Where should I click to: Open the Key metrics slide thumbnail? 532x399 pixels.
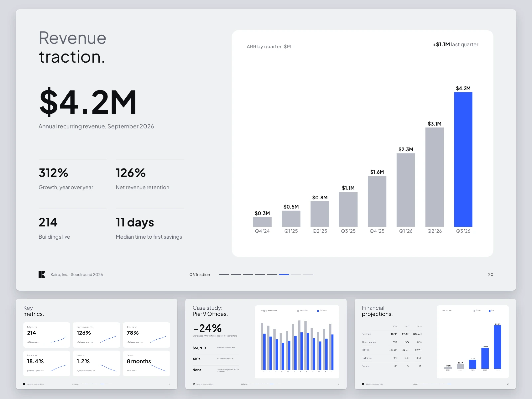pos(96,344)
